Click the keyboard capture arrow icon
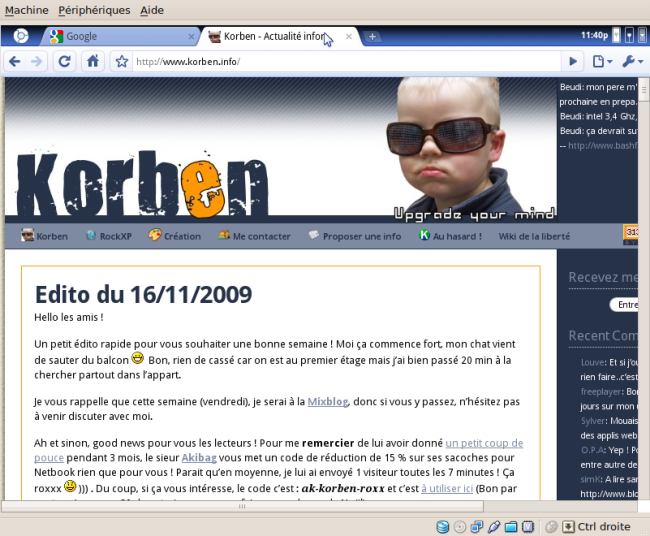The image size is (650, 536). pyautogui.click(x=568, y=527)
